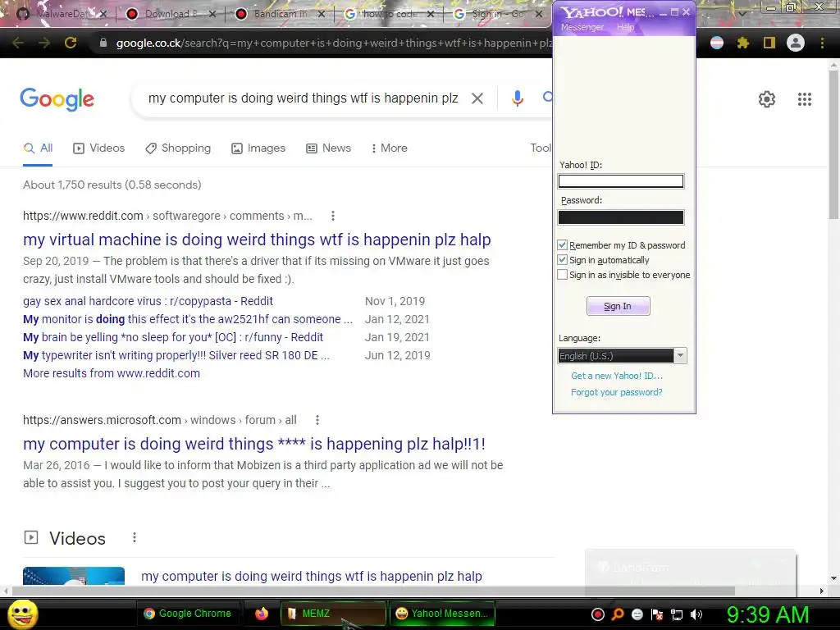Switch to the News search tab
840x630 pixels.
click(x=328, y=148)
